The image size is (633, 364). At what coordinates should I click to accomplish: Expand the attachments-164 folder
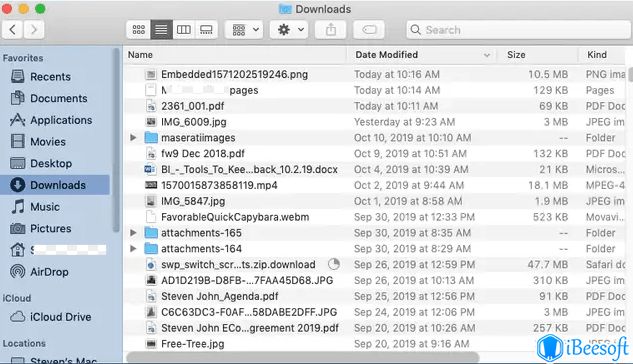[x=133, y=249]
